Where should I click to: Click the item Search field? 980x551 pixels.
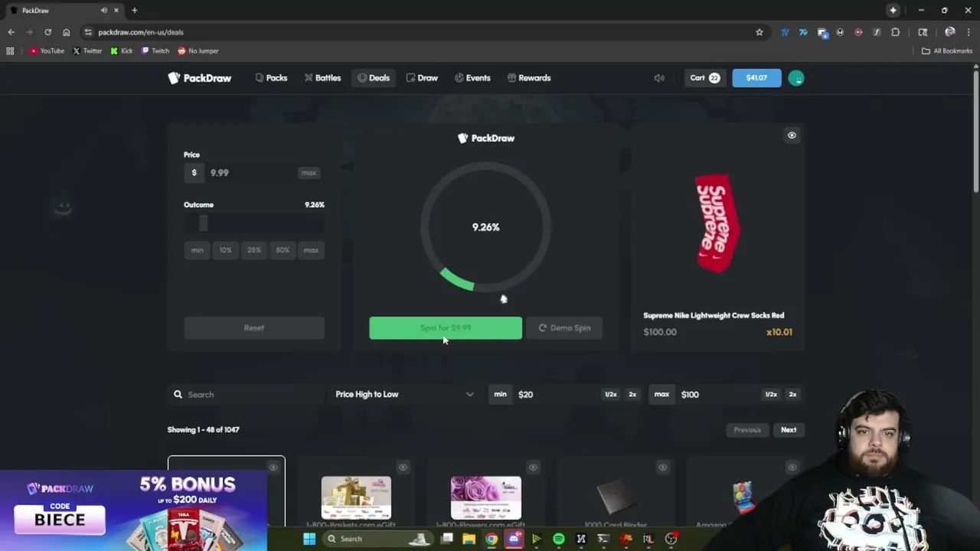[x=247, y=395]
